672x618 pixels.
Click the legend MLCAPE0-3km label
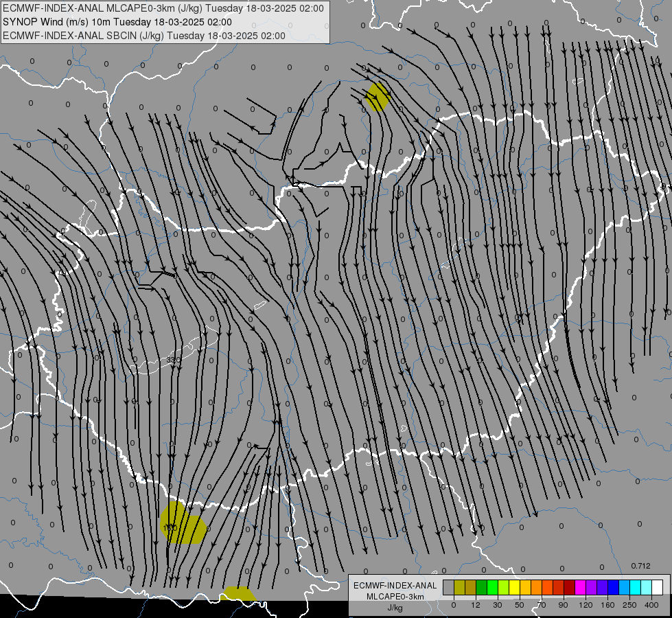tap(395, 597)
